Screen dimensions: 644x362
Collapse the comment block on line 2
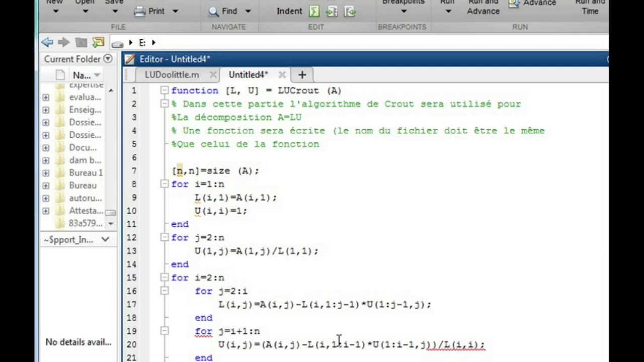(164, 104)
